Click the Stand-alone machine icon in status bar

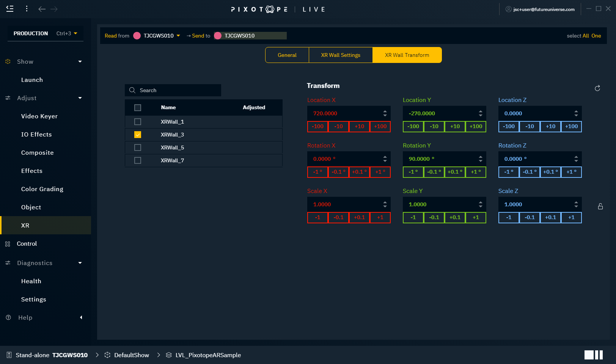(x=9, y=355)
